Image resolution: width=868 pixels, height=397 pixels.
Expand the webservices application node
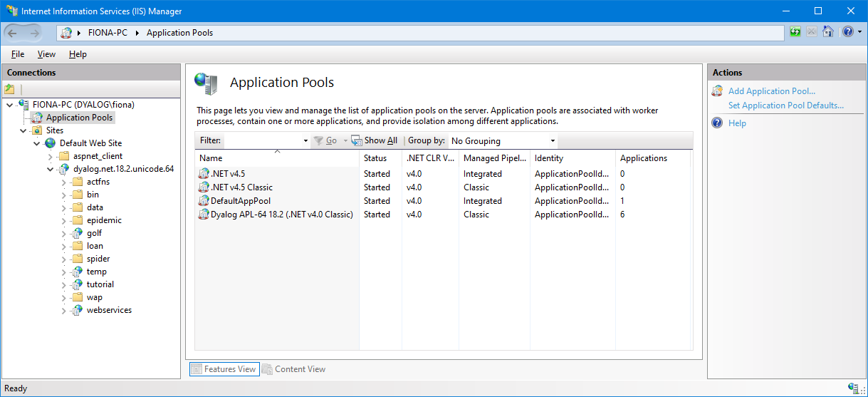(64, 310)
